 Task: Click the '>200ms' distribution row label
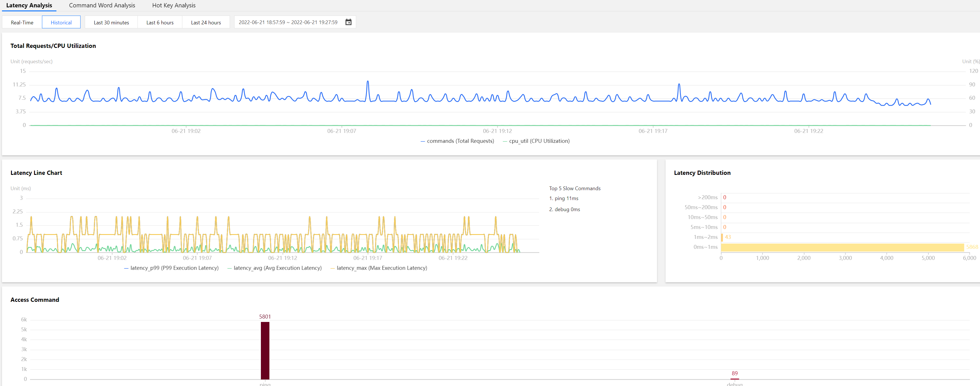pyautogui.click(x=707, y=197)
